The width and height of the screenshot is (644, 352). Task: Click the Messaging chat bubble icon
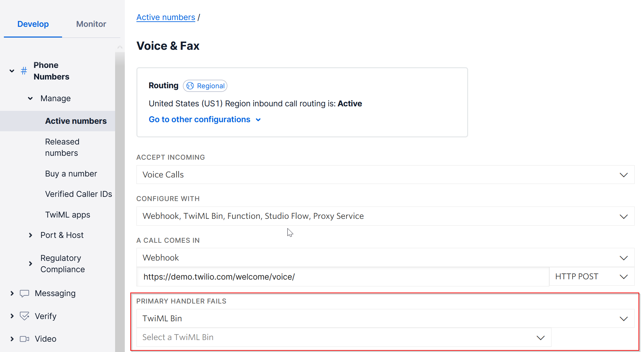[x=25, y=293]
